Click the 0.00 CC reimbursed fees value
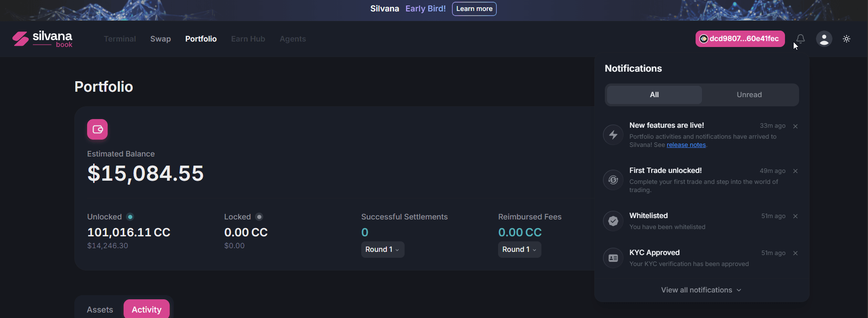The width and height of the screenshot is (868, 318). 520,232
